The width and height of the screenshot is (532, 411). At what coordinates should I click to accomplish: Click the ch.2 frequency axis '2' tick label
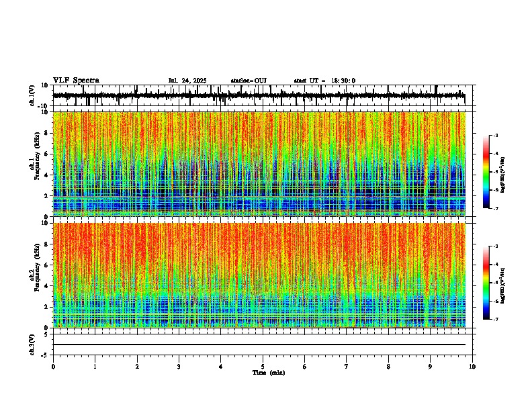pyautogui.click(x=46, y=307)
